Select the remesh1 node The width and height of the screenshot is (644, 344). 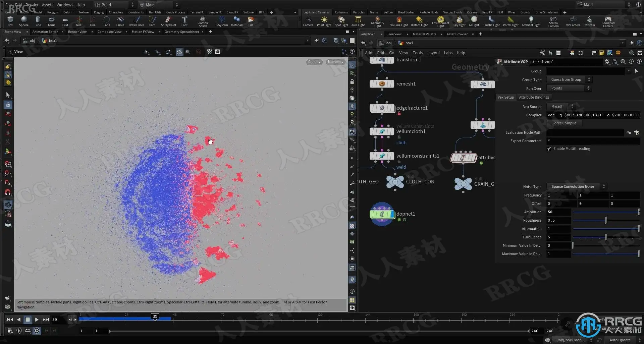tap(382, 84)
